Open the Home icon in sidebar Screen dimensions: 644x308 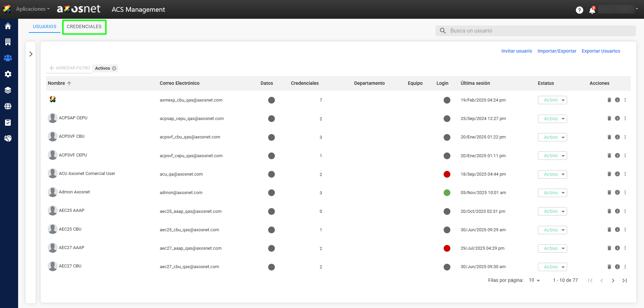tap(8, 26)
